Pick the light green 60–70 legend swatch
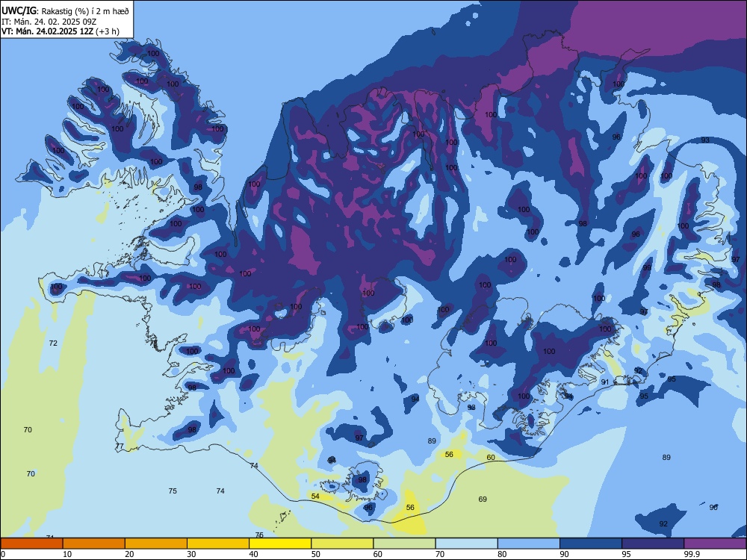747x560 pixels. coord(404,544)
